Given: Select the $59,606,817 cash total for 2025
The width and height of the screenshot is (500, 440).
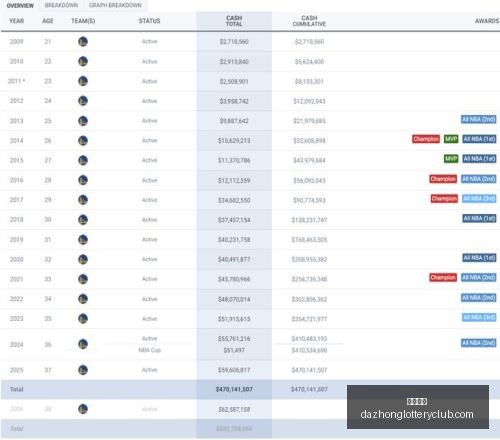Looking at the screenshot, I should point(234,370).
